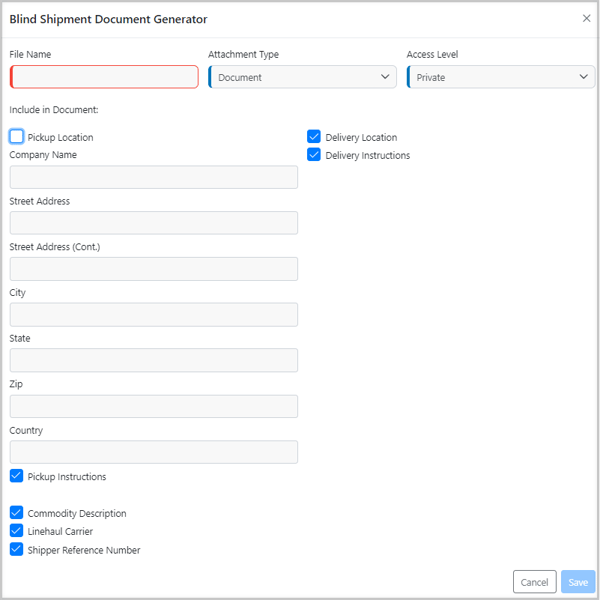The image size is (600, 600).
Task: Click the Cancel button
Action: (x=535, y=582)
